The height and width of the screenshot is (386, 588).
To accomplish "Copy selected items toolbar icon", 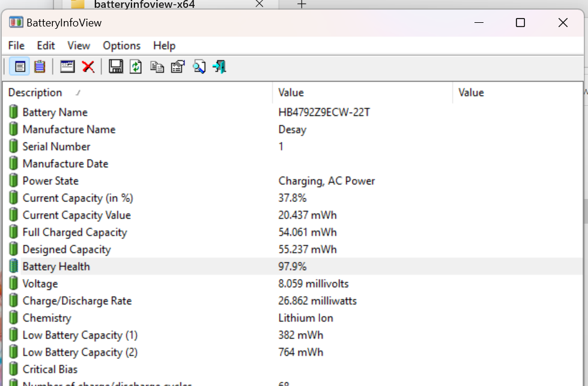I will pos(157,67).
